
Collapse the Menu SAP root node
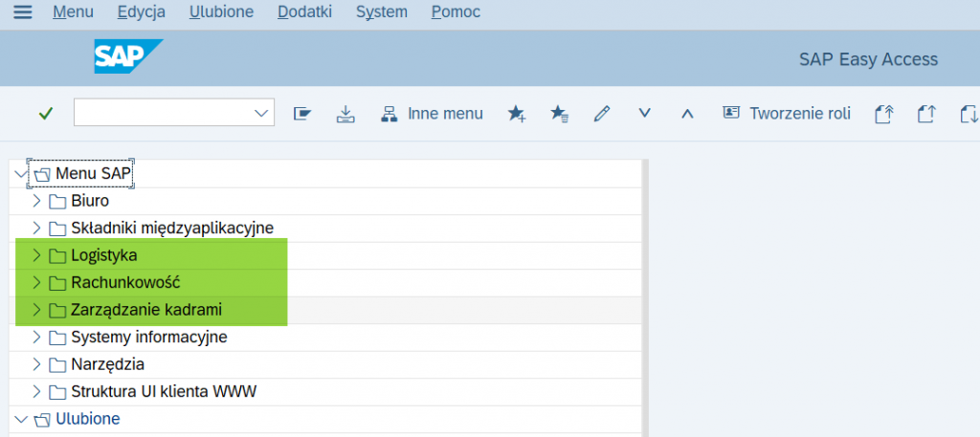[x=21, y=174]
